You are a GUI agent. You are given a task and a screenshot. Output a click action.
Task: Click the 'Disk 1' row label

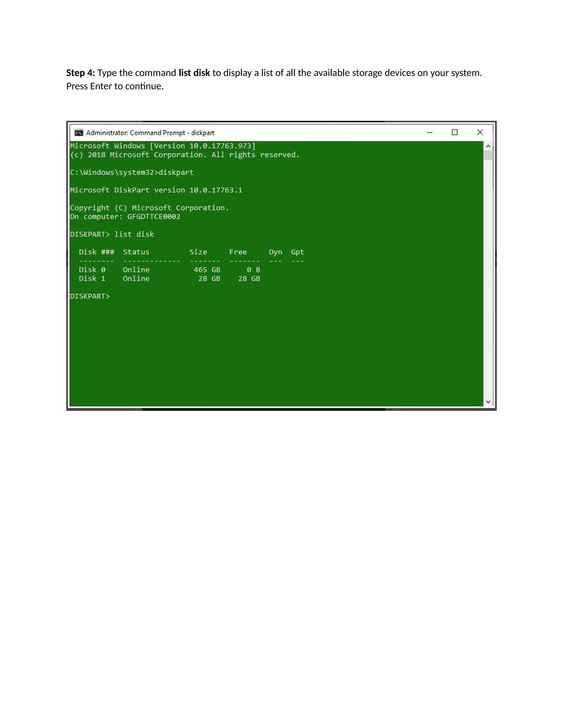(x=92, y=279)
